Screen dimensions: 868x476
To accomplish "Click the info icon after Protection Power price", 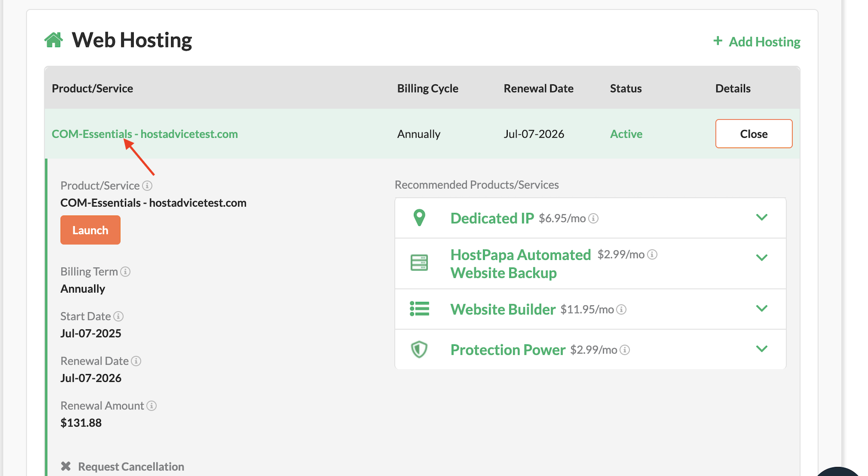I will point(625,350).
